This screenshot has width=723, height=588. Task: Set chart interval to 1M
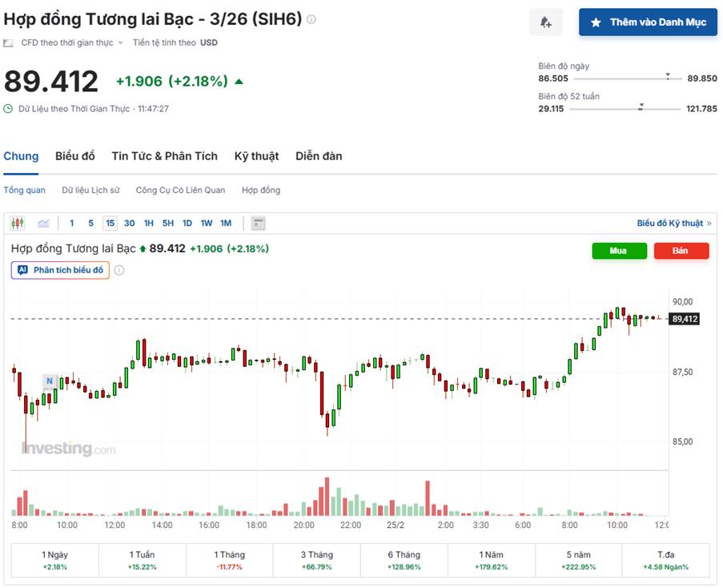coord(226,224)
